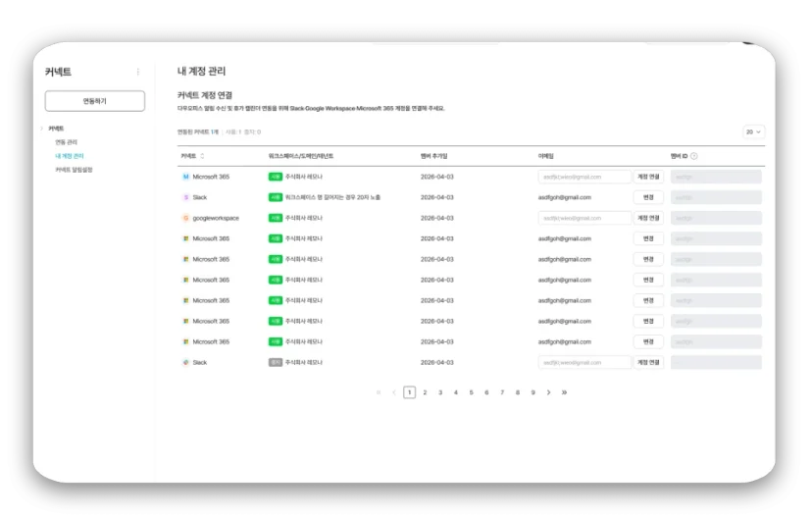
Task: Go to page 3
Action: click(440, 392)
